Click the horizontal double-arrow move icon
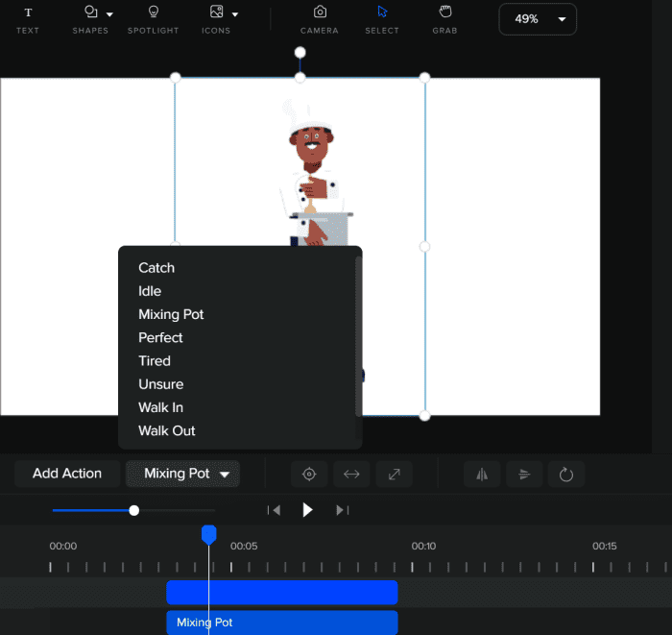Image resolution: width=672 pixels, height=635 pixels. click(351, 474)
